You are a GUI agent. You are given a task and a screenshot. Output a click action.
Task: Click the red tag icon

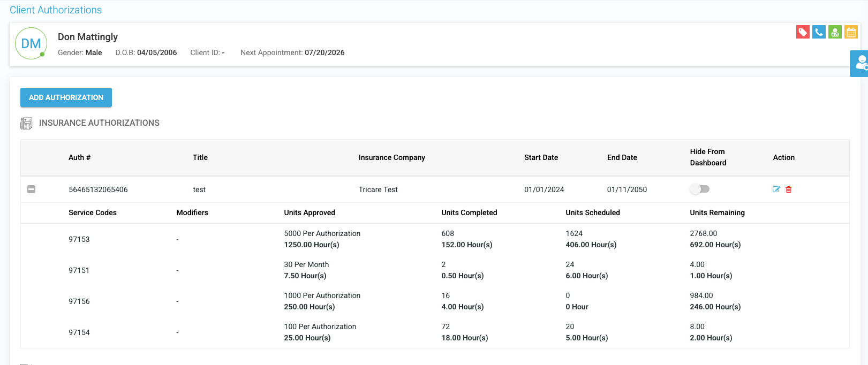coord(803,32)
